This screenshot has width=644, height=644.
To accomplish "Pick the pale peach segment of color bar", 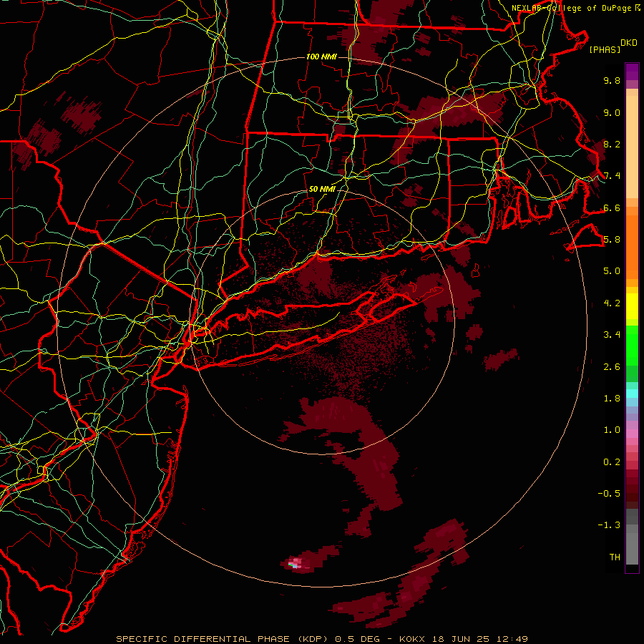I will [632, 148].
